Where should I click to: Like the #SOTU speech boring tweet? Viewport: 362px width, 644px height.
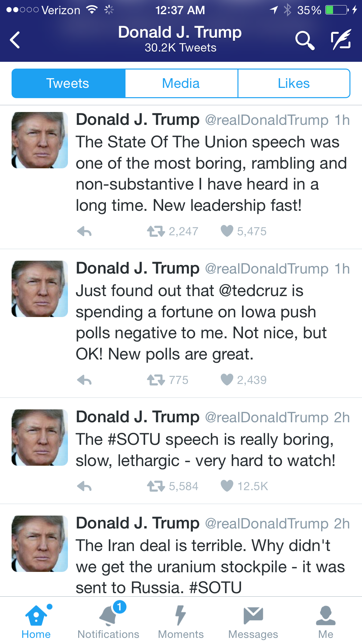[x=227, y=486]
